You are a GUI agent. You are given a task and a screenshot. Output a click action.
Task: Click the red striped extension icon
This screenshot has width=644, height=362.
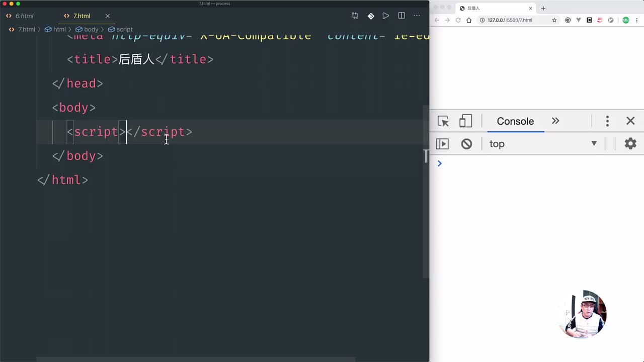(x=600, y=20)
